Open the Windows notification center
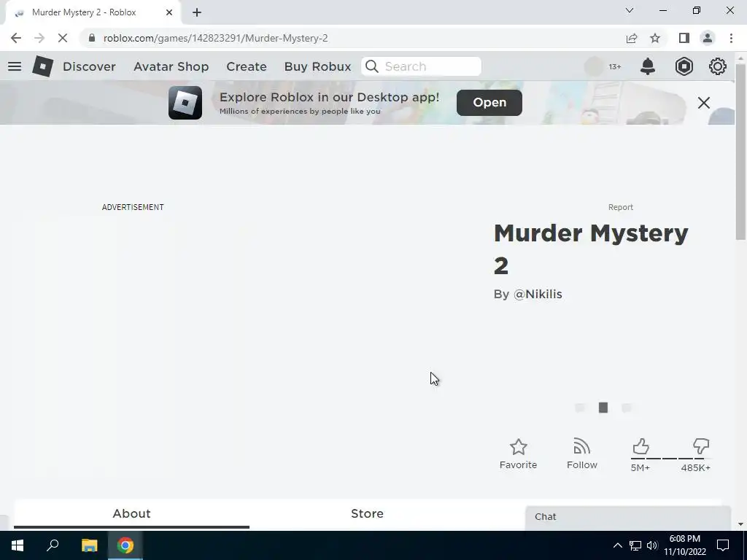Image resolution: width=747 pixels, height=560 pixels. (x=723, y=545)
